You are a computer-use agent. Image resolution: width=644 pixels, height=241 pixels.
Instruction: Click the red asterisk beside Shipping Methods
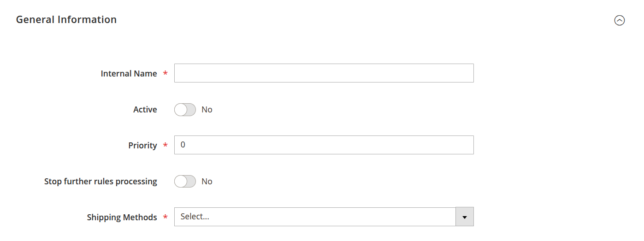165,218
